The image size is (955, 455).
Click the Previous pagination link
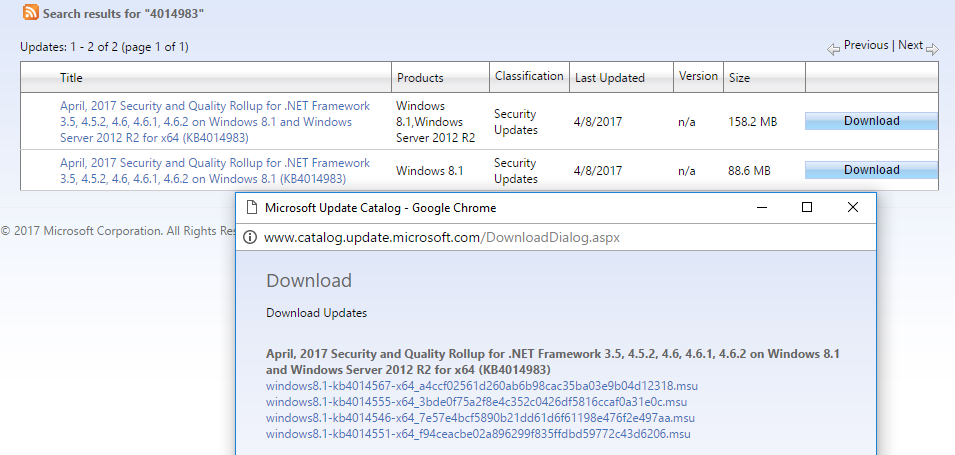(x=866, y=45)
